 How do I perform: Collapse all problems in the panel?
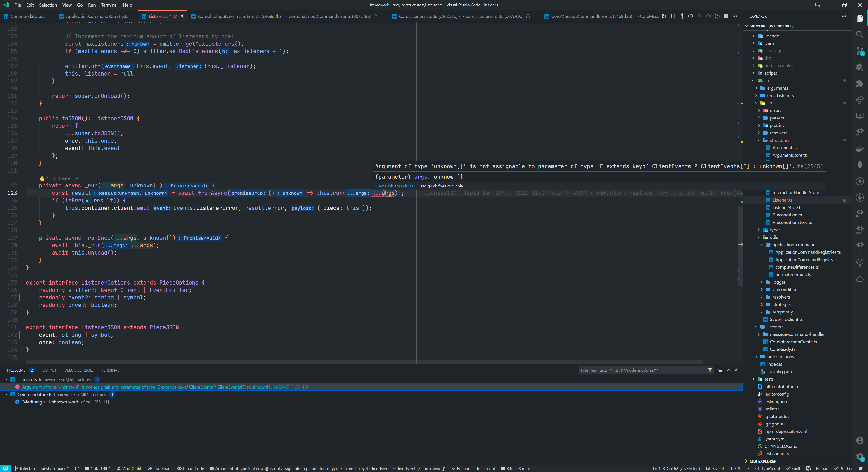point(720,370)
